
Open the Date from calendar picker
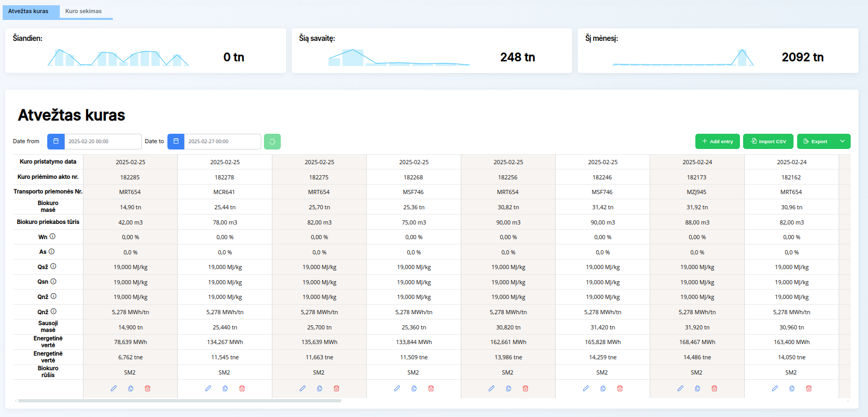coord(56,142)
